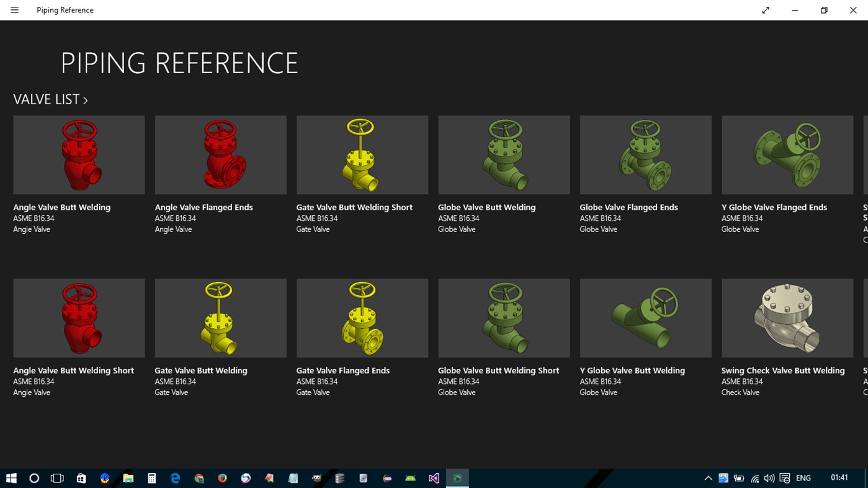This screenshot has height=488, width=868.
Task: Open the VALVE LIST category page
Action: click(46, 99)
